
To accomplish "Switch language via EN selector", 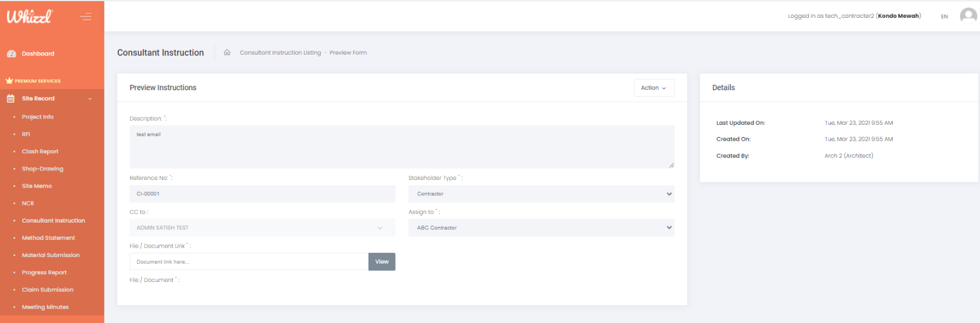I will 944,17.
